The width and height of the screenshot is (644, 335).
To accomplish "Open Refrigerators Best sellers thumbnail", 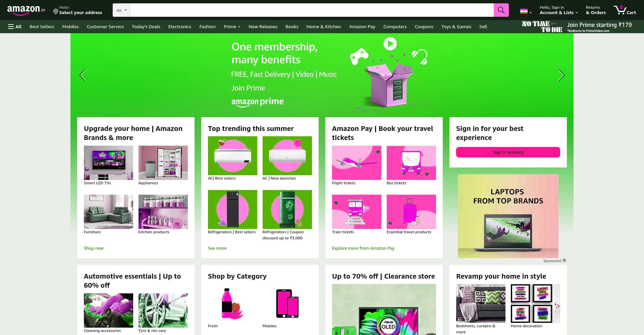I will (232, 209).
